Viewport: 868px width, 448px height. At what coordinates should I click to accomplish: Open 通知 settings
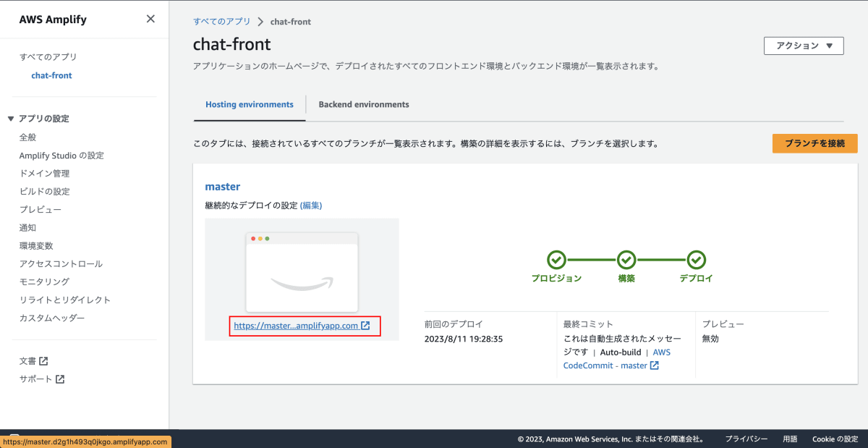[27, 228]
